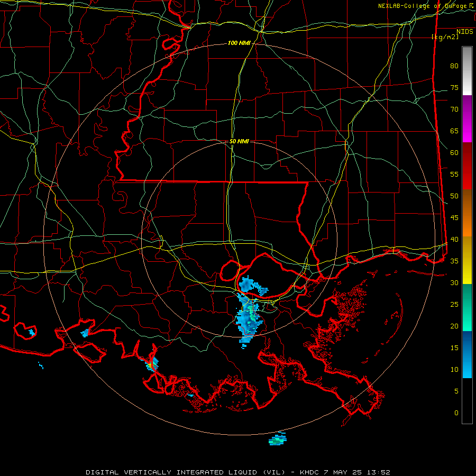Click the NIDS label above the legend
Screen dimensions: 476x476
pos(465,32)
